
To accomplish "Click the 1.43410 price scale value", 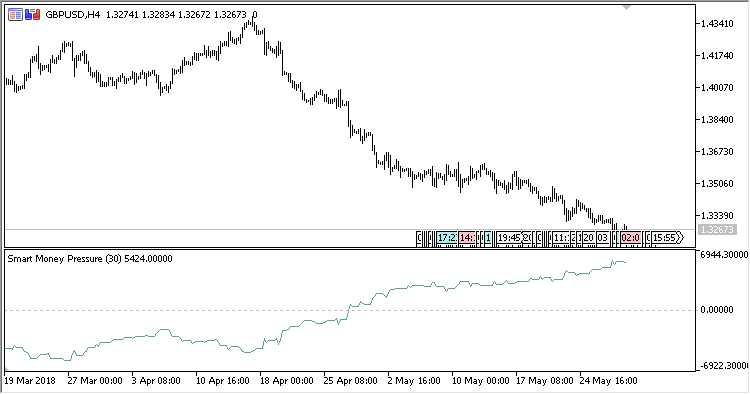I will click(717, 23).
